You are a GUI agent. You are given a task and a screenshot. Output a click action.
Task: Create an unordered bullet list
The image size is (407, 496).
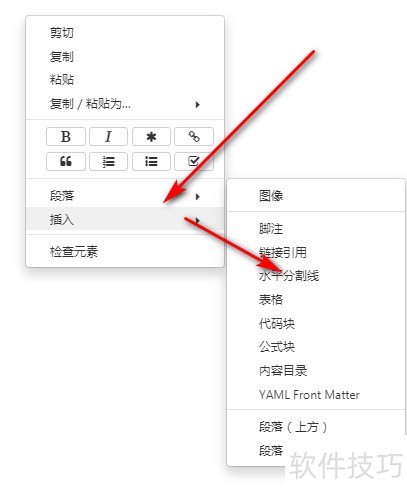[x=151, y=162]
